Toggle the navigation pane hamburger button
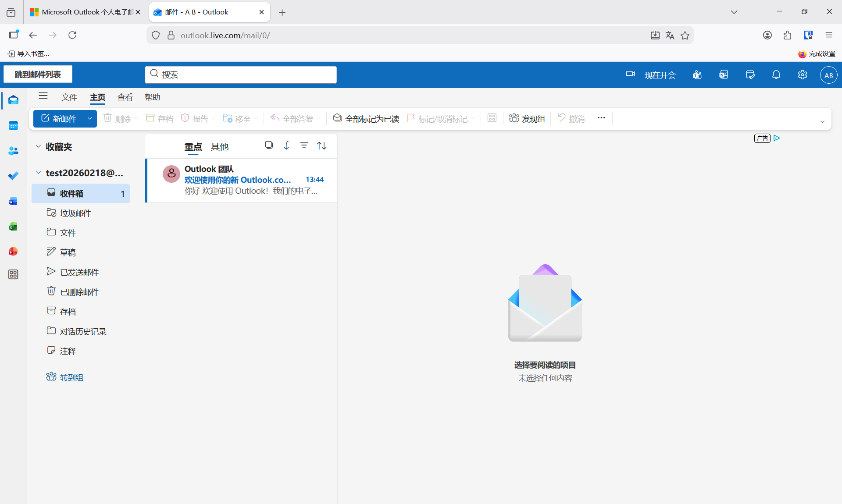This screenshot has width=842, height=504. click(x=43, y=96)
